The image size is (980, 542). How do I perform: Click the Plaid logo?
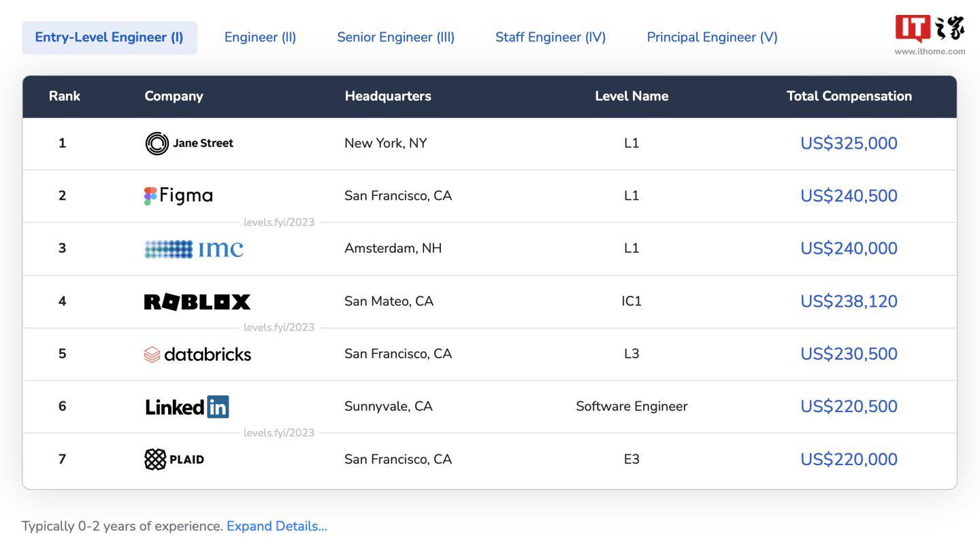(174, 460)
